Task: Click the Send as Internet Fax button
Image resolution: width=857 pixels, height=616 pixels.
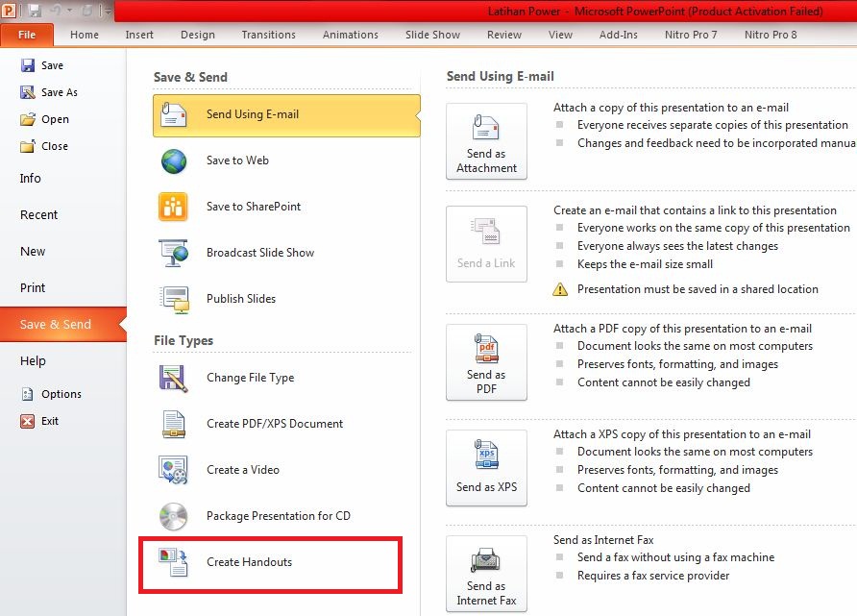Action: [486, 574]
